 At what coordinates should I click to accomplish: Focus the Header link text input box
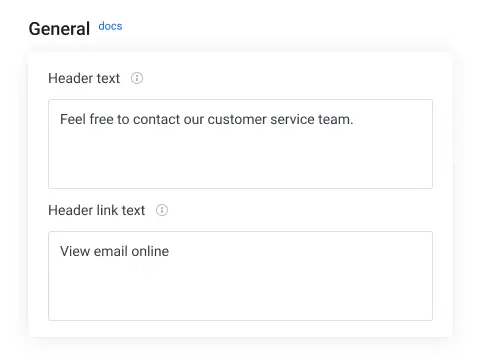point(240,276)
